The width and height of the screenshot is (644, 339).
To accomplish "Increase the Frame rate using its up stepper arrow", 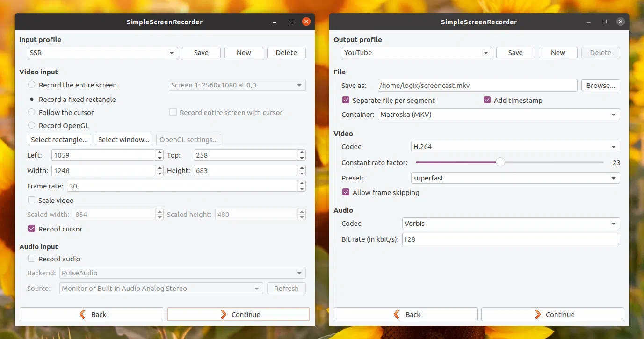I will (302, 183).
